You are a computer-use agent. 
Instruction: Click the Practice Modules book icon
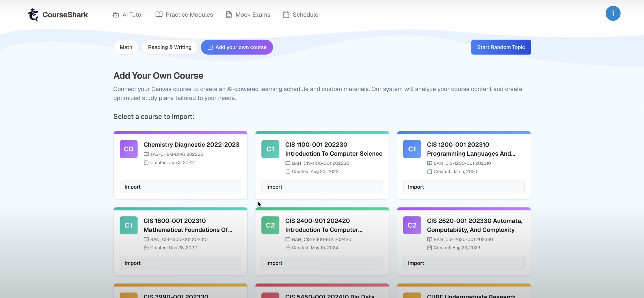tap(159, 15)
